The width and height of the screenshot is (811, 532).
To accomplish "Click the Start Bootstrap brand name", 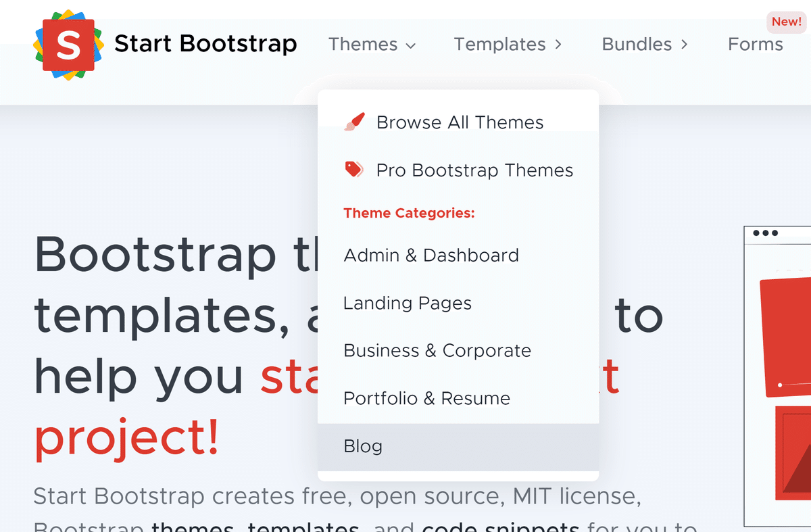I will click(205, 45).
